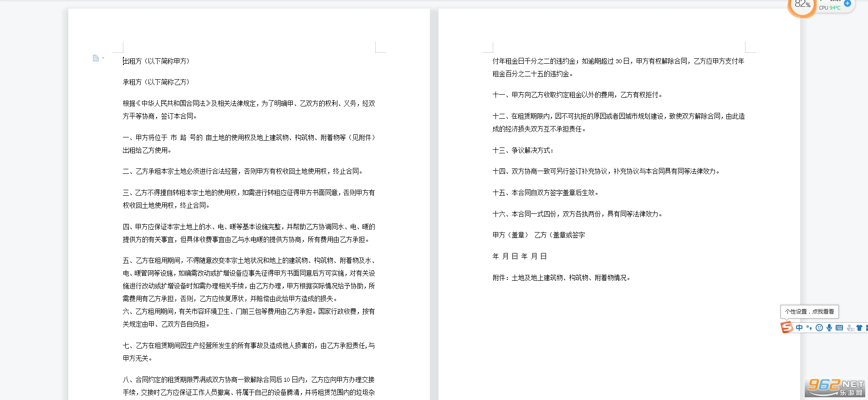Click the line '成的经济损失双方互不承担责任。'
Image resolution: width=868 pixels, height=400 pixels.
(x=539, y=129)
